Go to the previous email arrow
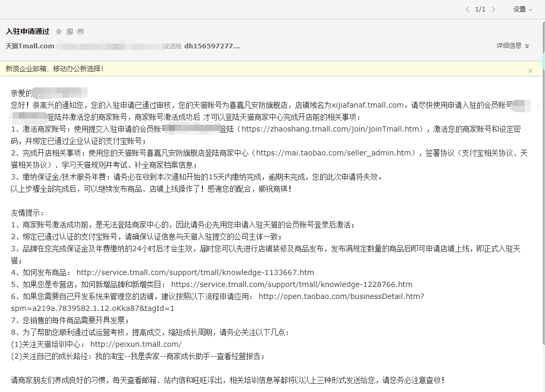This screenshot has width=545, height=392. click(x=467, y=9)
